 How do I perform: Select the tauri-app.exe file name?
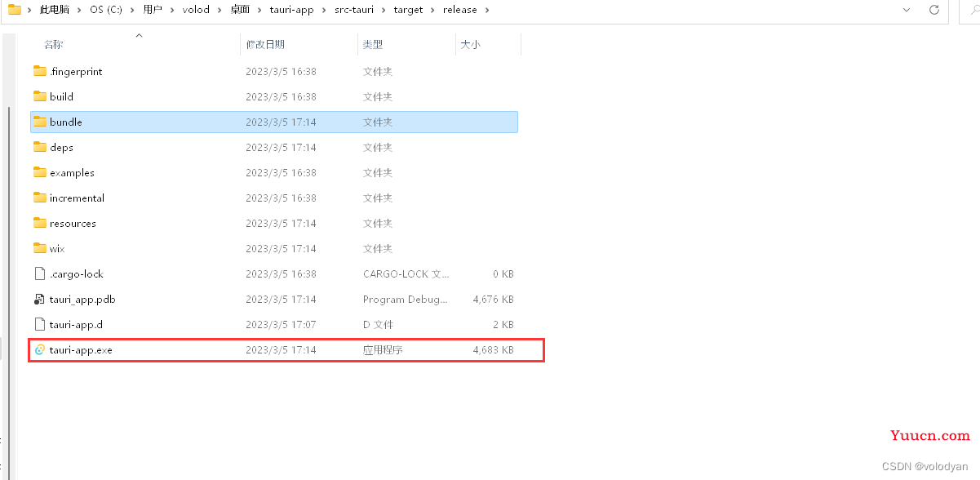[81, 349]
